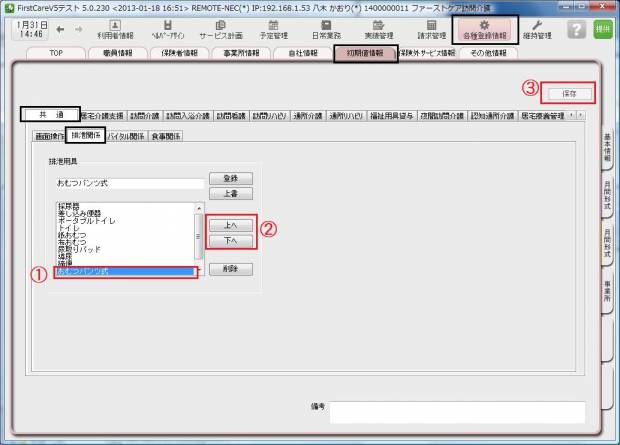Open the 利用者情報 toolbar icon
The image size is (620, 445).
(115, 29)
